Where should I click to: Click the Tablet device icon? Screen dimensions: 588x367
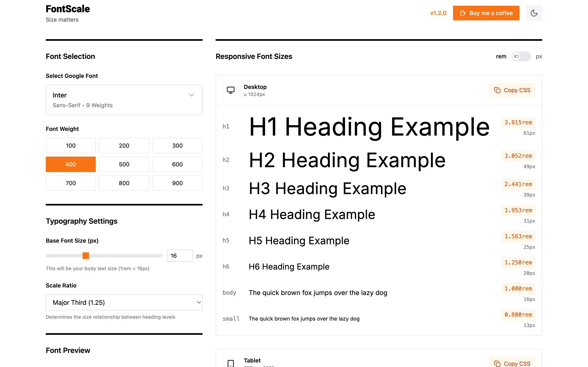pos(231,363)
